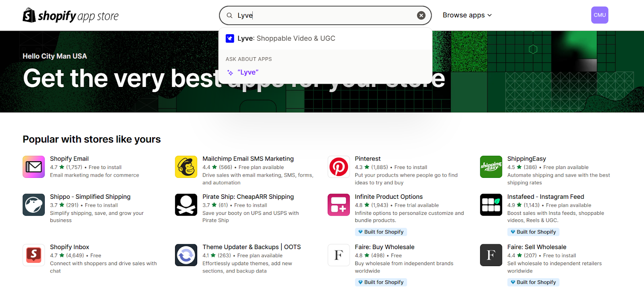Open Shopify Email app icon
The height and width of the screenshot is (297, 644).
click(x=34, y=167)
